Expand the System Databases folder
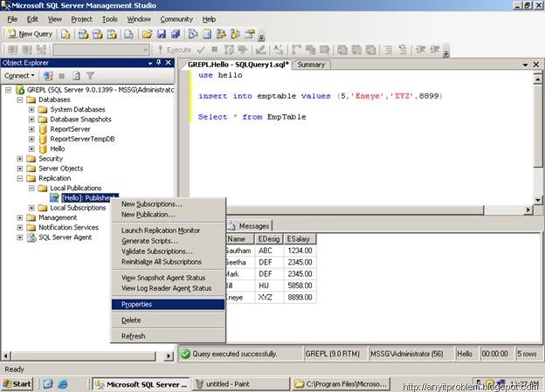Screen dimensions: 545x392 click(x=31, y=109)
